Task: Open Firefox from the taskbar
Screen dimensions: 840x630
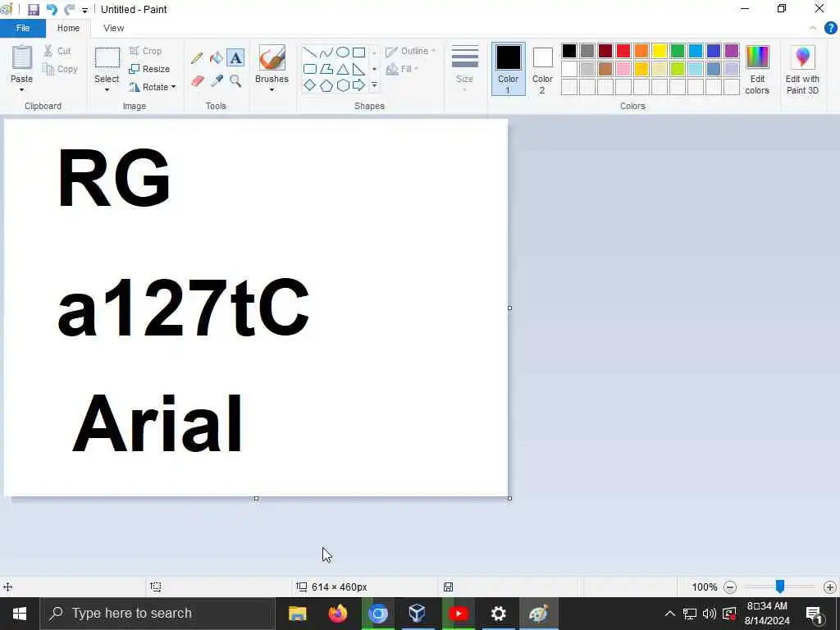Action: pos(337,614)
